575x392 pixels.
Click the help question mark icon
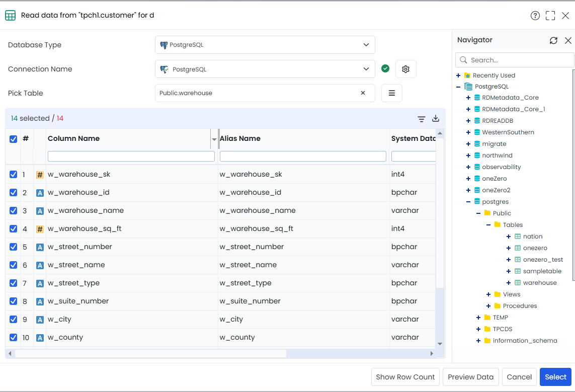point(535,16)
